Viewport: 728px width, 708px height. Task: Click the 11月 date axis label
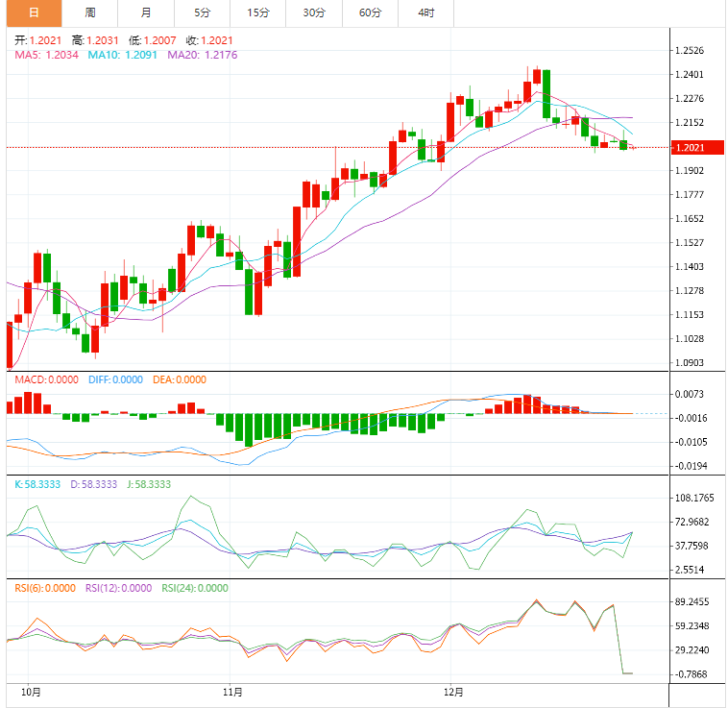pyautogui.click(x=232, y=693)
